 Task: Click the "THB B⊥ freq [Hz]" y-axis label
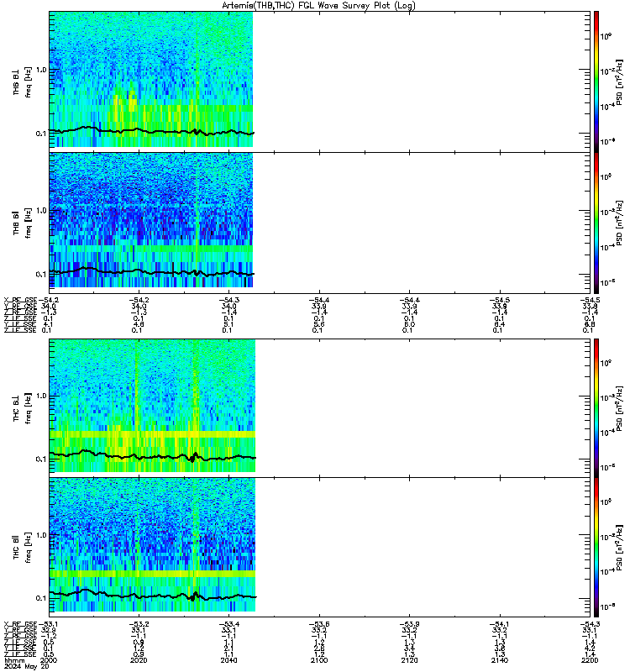[x=23, y=81]
